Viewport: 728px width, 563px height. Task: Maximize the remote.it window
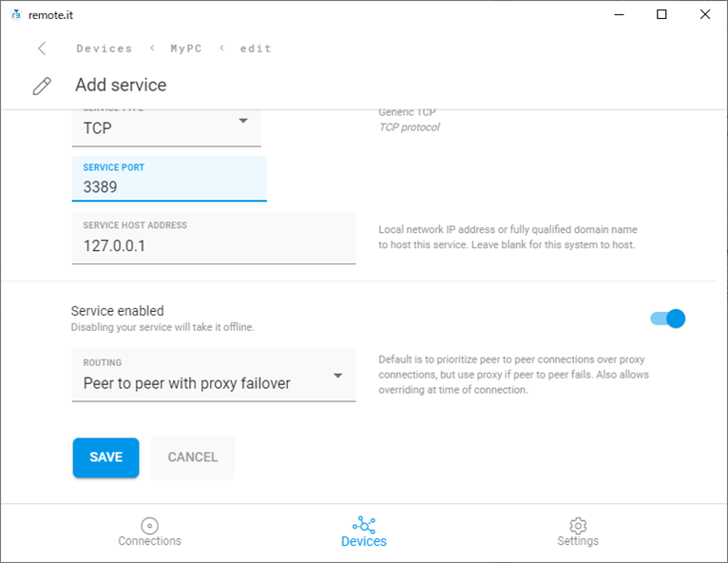point(661,15)
